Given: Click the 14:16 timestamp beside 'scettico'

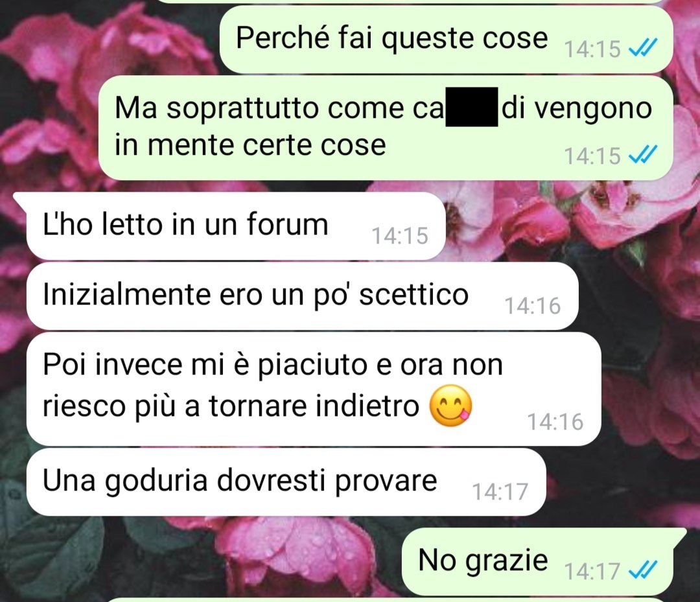Looking at the screenshot, I should pos(532,306).
